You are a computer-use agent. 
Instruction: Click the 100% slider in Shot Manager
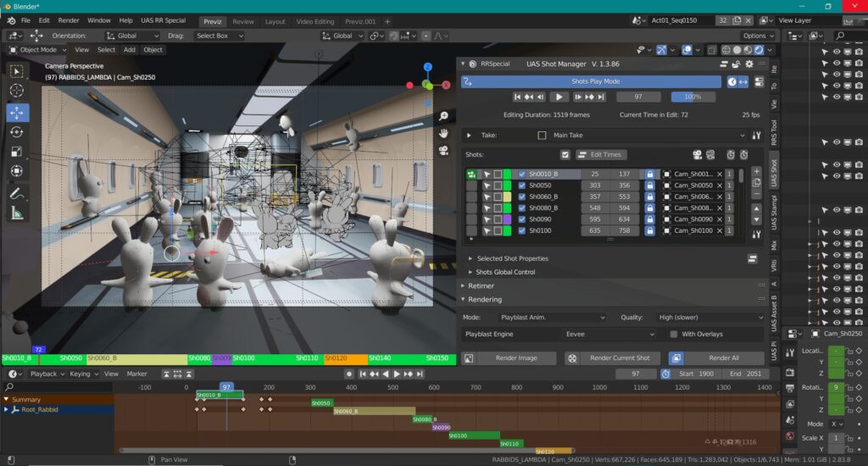click(693, 97)
